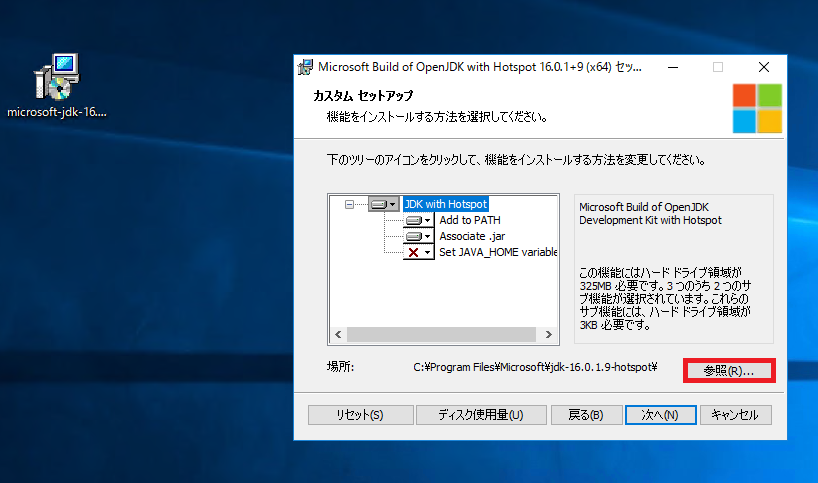Minimize the OpenJDK setup window

pos(673,67)
